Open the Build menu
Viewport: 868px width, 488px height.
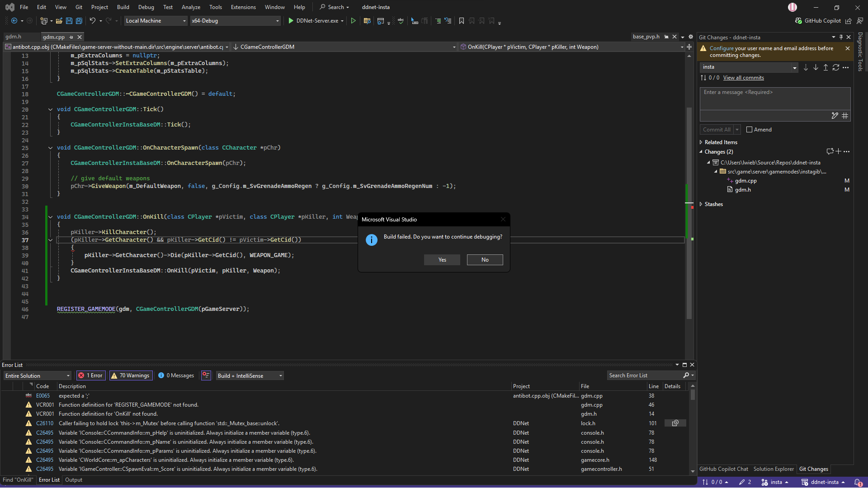(123, 7)
